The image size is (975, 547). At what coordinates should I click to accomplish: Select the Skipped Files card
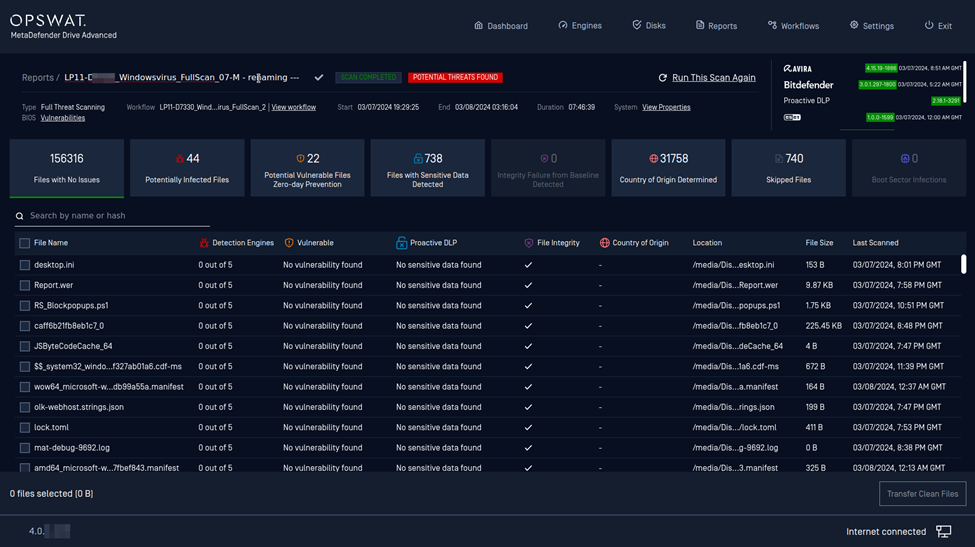click(788, 168)
